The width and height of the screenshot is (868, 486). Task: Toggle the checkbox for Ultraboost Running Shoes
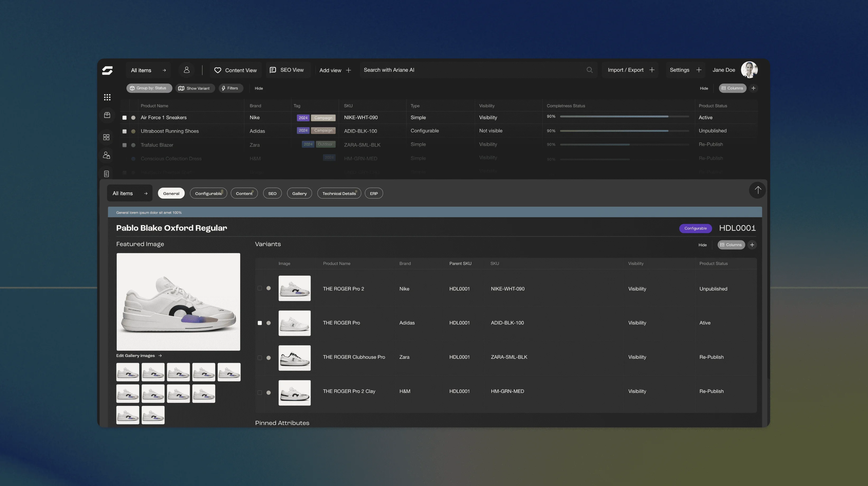[x=124, y=131]
